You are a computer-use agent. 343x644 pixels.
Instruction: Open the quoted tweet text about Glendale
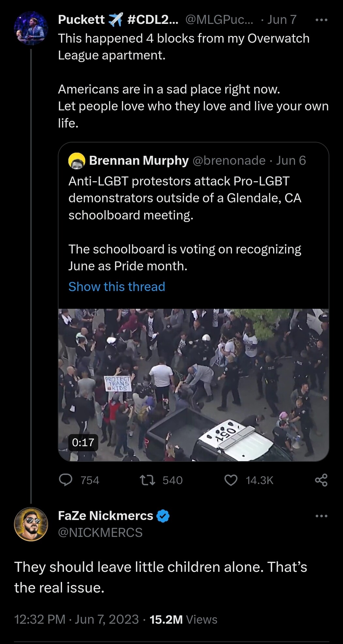[x=185, y=198]
